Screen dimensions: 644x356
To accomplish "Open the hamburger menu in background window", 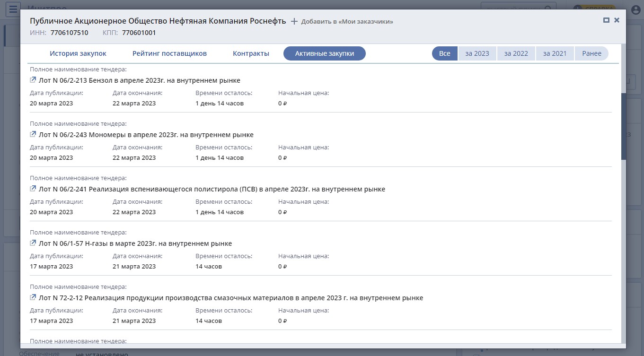I will (13, 9).
